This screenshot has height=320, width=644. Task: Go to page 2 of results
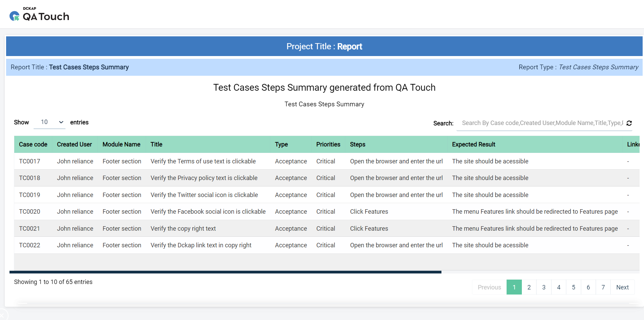point(529,287)
